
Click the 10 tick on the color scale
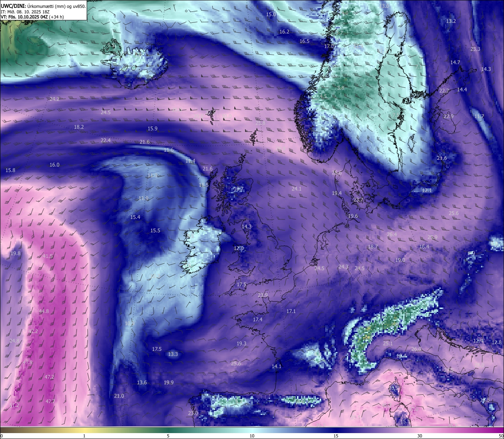252,435
